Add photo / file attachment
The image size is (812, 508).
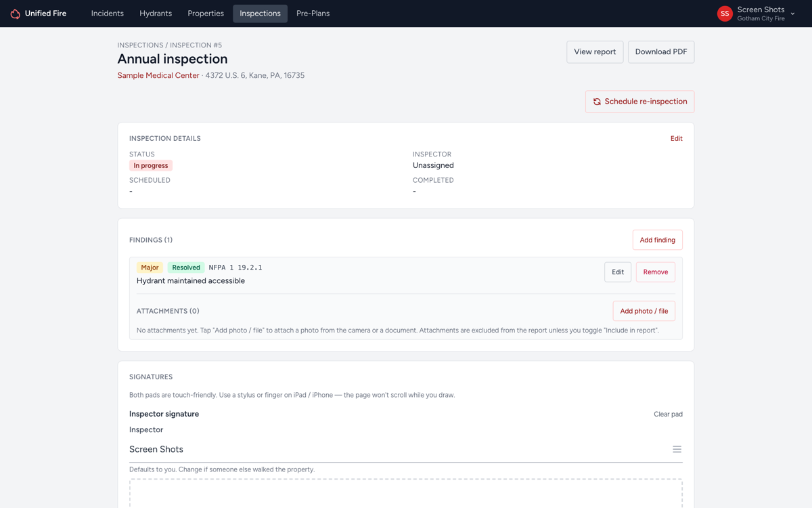point(644,311)
